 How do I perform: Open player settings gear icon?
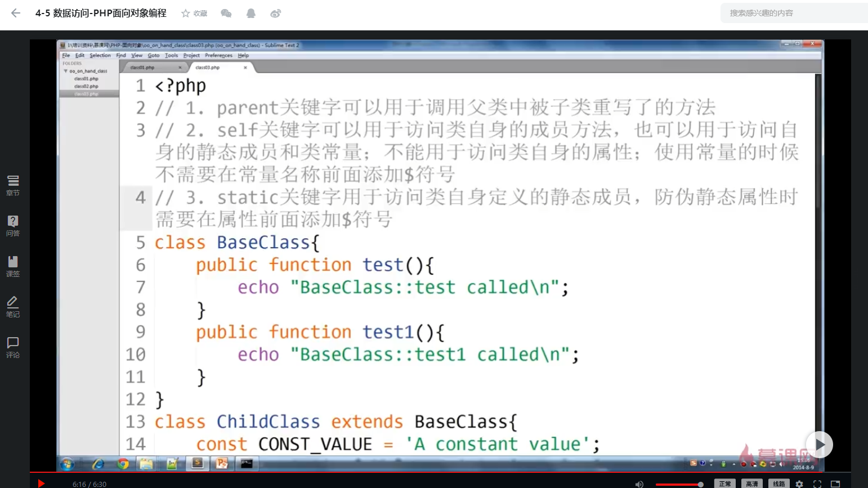pos(799,484)
